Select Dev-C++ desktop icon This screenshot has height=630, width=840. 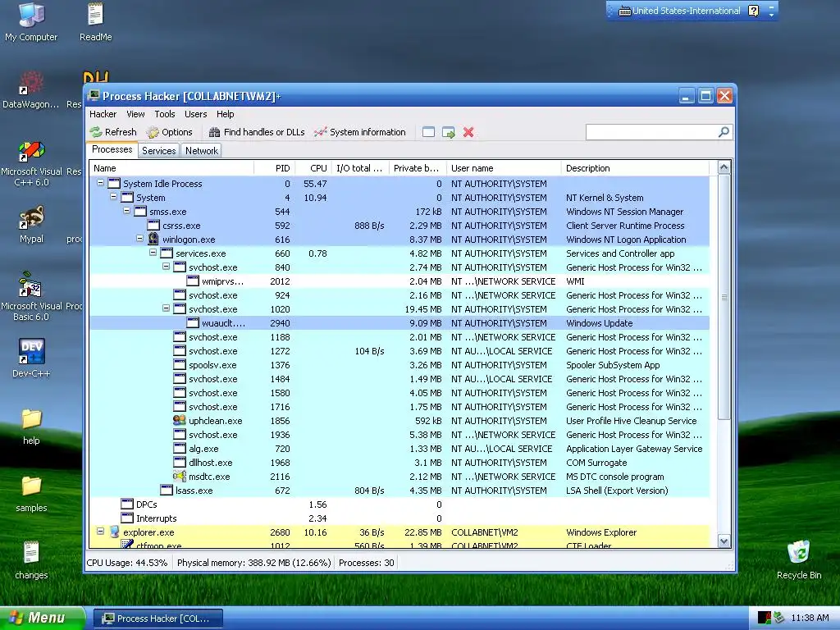(x=31, y=358)
